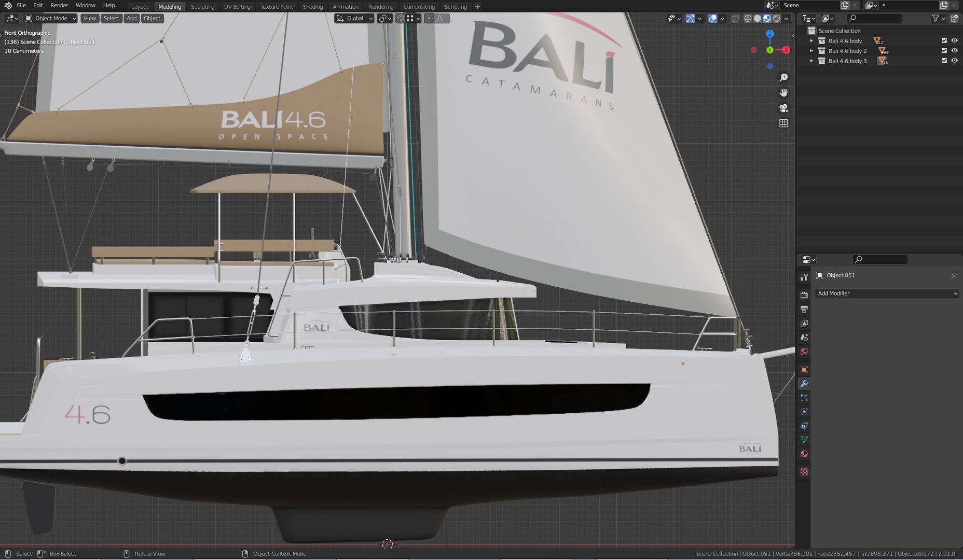Open the Global transform orientation dropdown
Viewport: 963px width, 560px height.
click(354, 18)
